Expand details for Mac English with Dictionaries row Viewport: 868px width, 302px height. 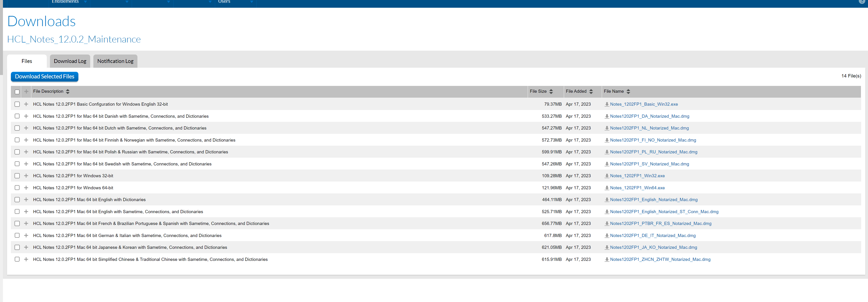pos(26,200)
